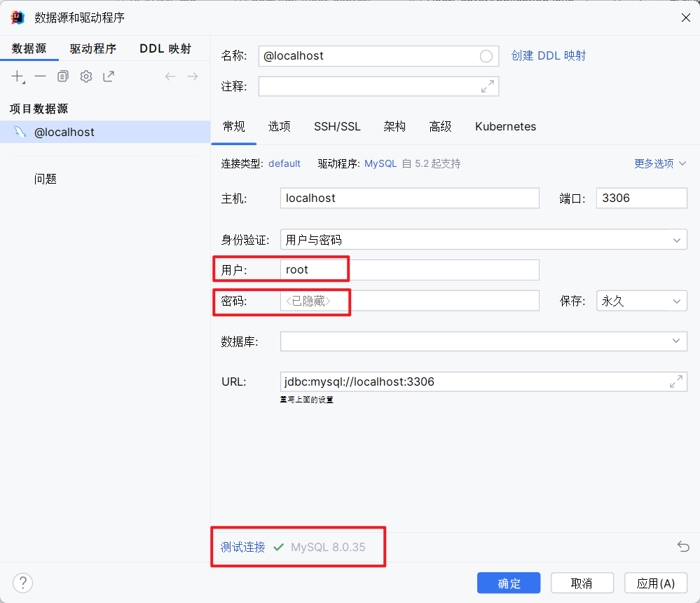Click the forward arrow in sidebar toolbar
700x603 pixels.
[x=193, y=76]
